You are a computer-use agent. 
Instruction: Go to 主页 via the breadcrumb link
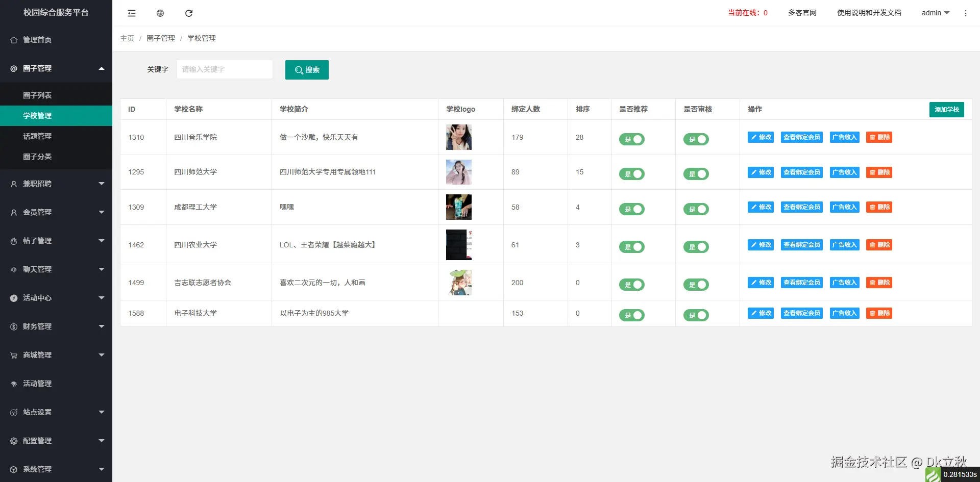tap(127, 38)
